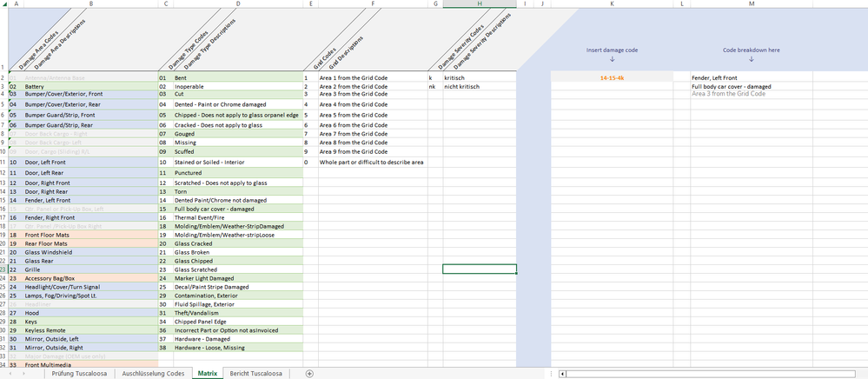Select the 'Battery' cell
The height and width of the screenshot is (379, 868).
90,87
